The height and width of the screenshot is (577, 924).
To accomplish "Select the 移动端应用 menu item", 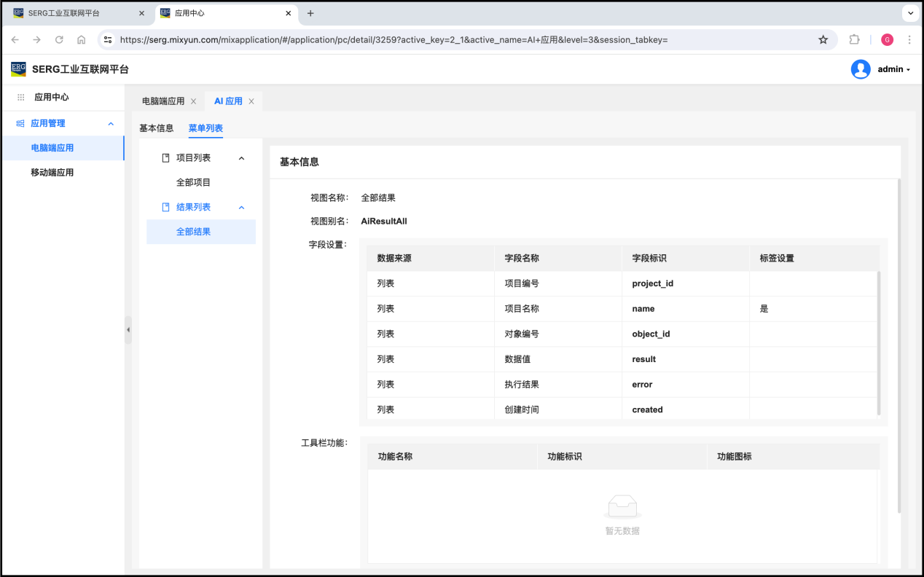I will point(52,173).
